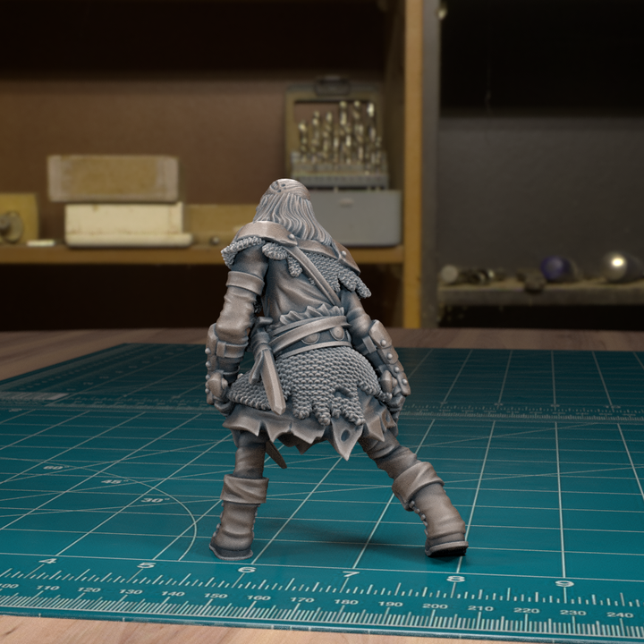Click the inch number 5 on the mat ruler
The width and height of the screenshot is (644, 644).
click(146, 565)
